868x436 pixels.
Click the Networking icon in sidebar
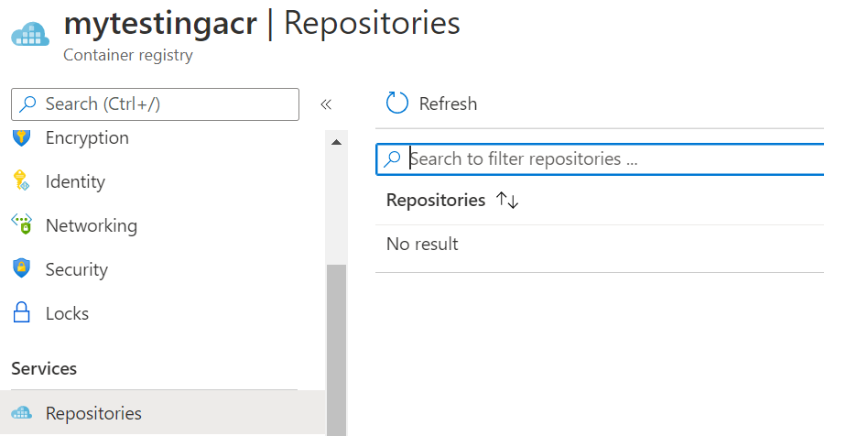21,224
